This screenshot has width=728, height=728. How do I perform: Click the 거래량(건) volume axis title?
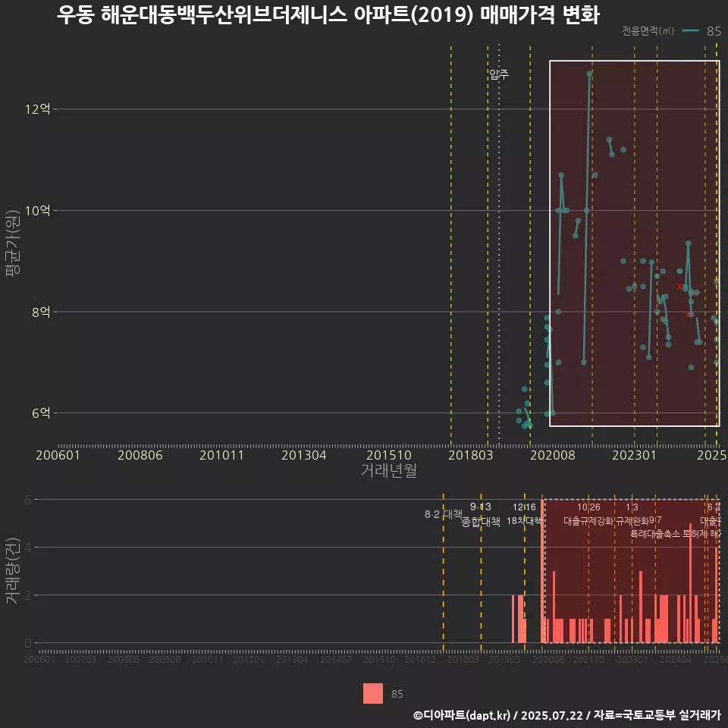(13, 570)
